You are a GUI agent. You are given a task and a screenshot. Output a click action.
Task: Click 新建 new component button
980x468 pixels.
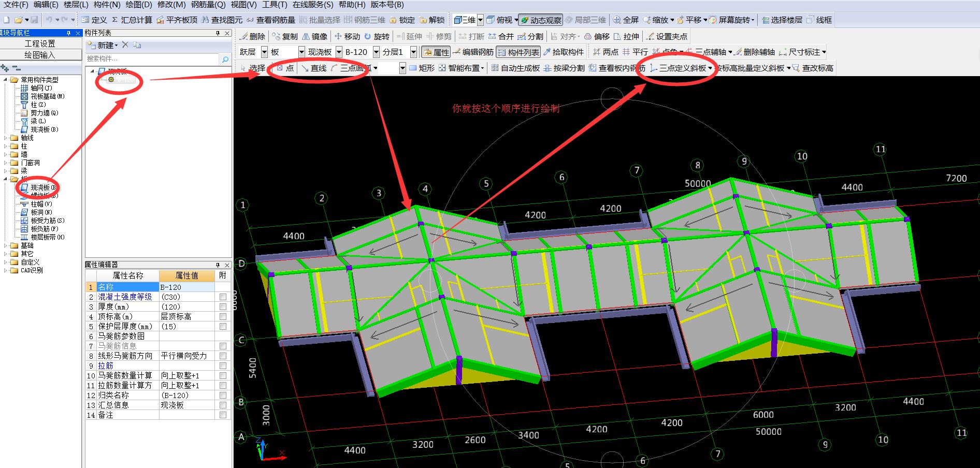click(104, 45)
